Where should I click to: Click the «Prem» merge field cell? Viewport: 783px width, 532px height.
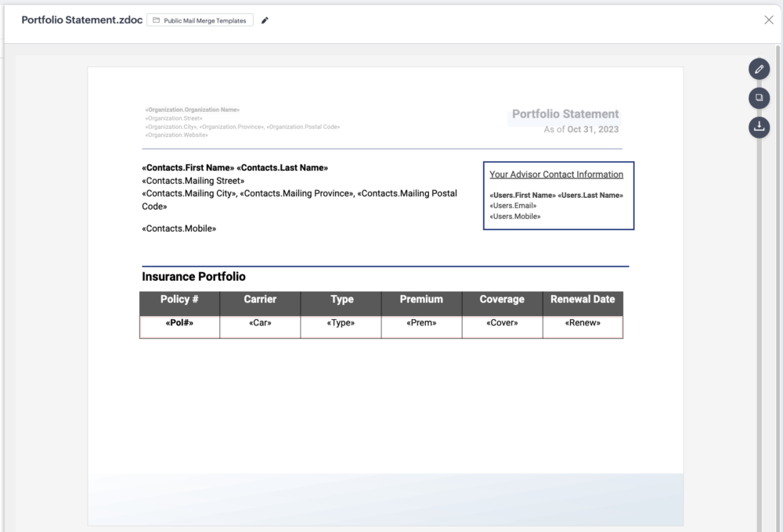pyautogui.click(x=421, y=323)
